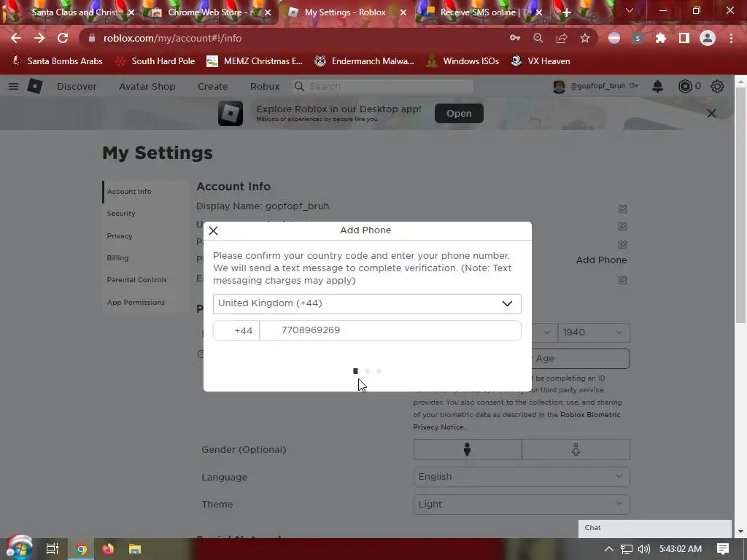Switch to Receive SMS online tab

pos(481,12)
